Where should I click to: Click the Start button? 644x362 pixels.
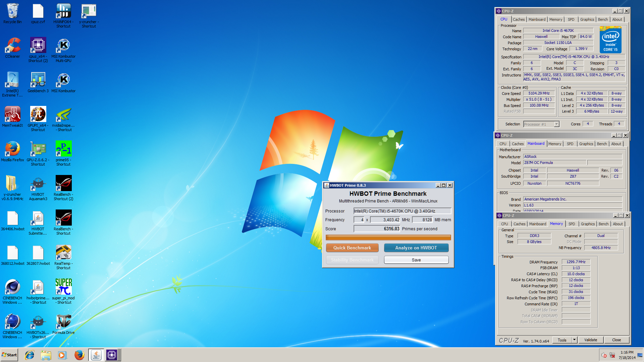coord(9,355)
